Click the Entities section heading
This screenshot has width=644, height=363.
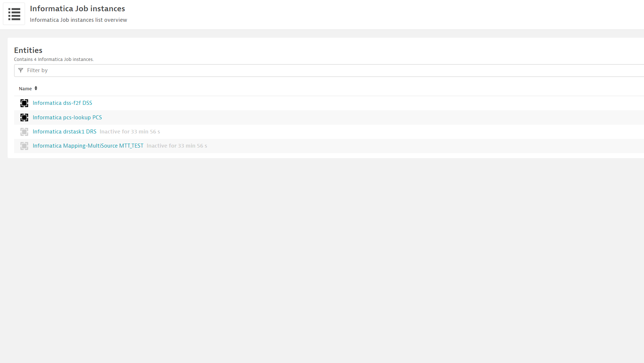pyautogui.click(x=28, y=50)
